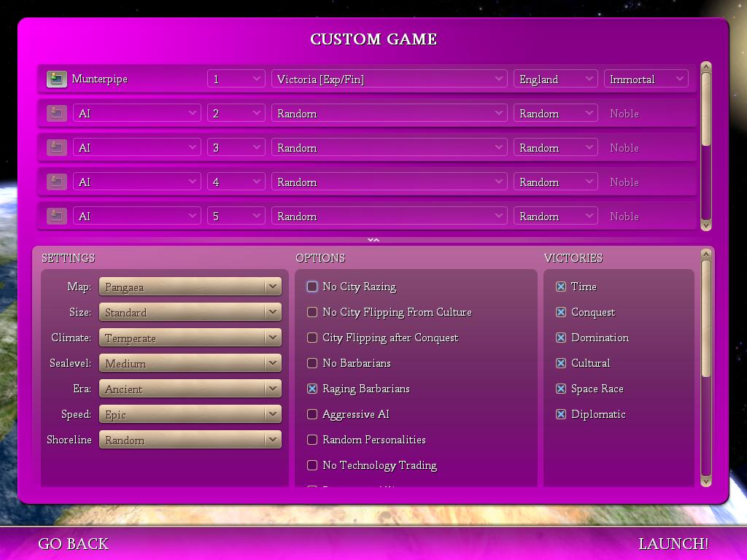Image resolution: width=747 pixels, height=560 pixels.
Task: Open the Random leader dropdown in row 2
Action: pyautogui.click(x=390, y=113)
